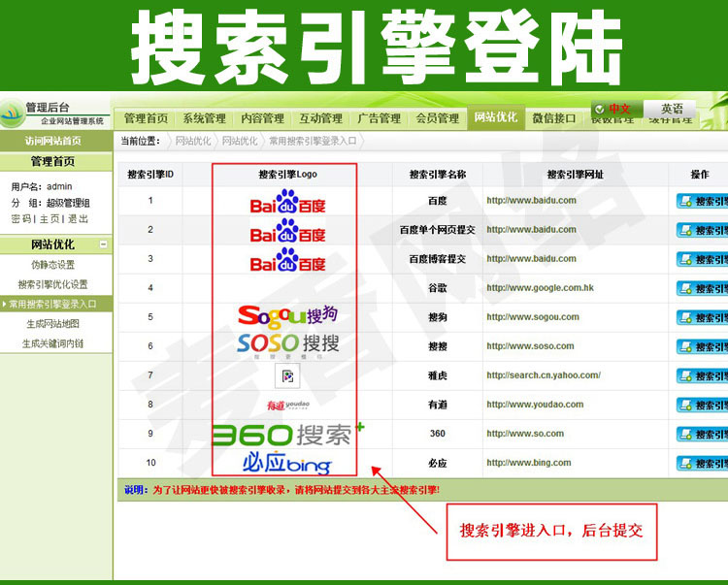
Task: Click the Baidu logo in row 3
Action: point(287,259)
